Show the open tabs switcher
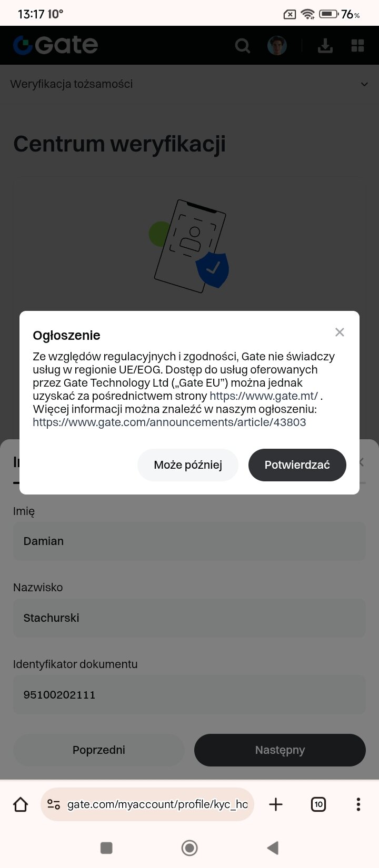The width and height of the screenshot is (379, 868). (x=318, y=804)
